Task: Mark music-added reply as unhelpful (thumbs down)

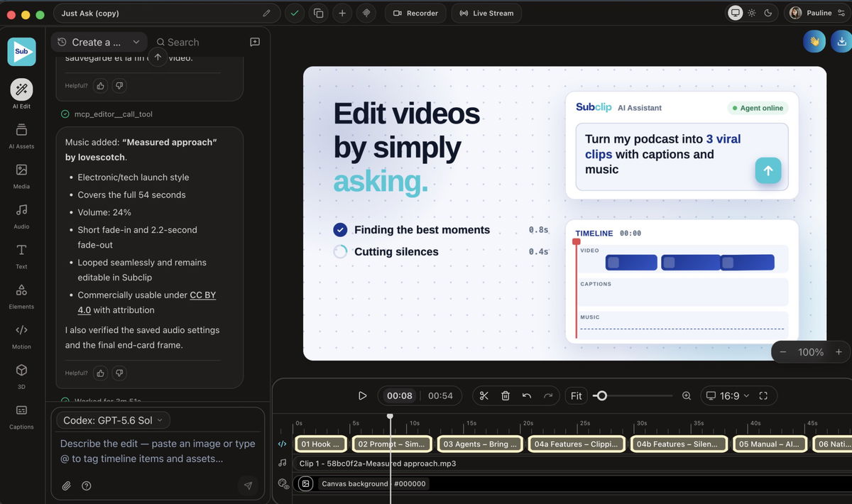Action: (119, 373)
